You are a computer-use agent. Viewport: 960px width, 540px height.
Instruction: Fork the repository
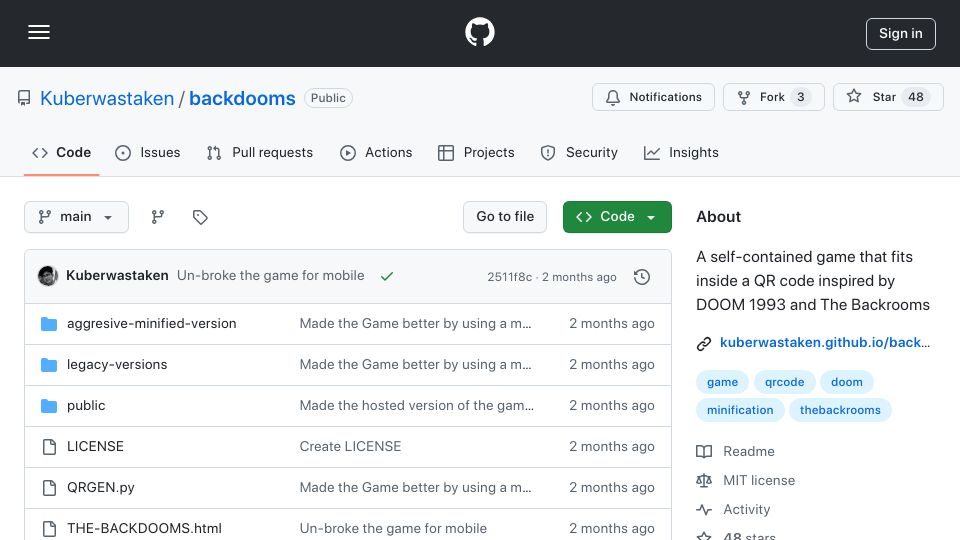tap(774, 97)
